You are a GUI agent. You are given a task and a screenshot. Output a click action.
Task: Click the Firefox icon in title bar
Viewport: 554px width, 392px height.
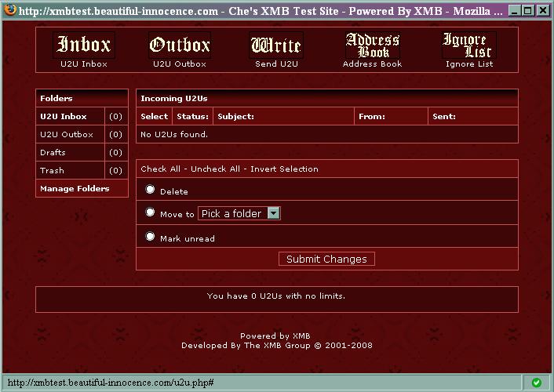tap(9, 11)
